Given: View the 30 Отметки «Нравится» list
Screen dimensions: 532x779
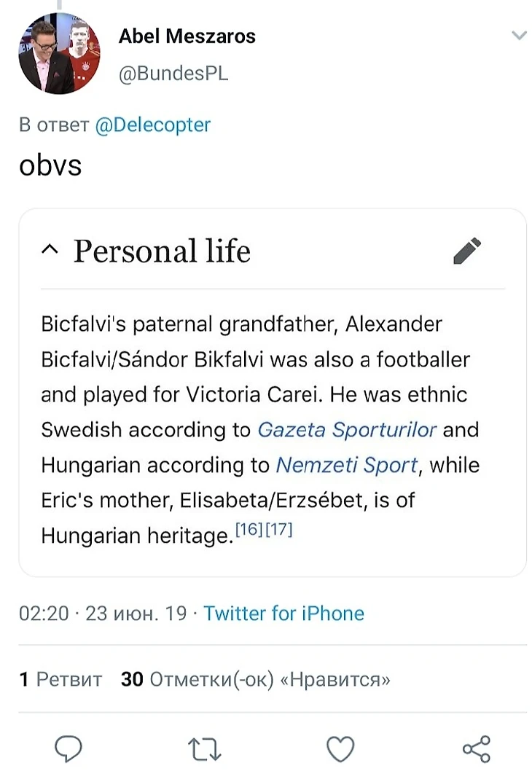Looking at the screenshot, I should pyautogui.click(x=255, y=679).
